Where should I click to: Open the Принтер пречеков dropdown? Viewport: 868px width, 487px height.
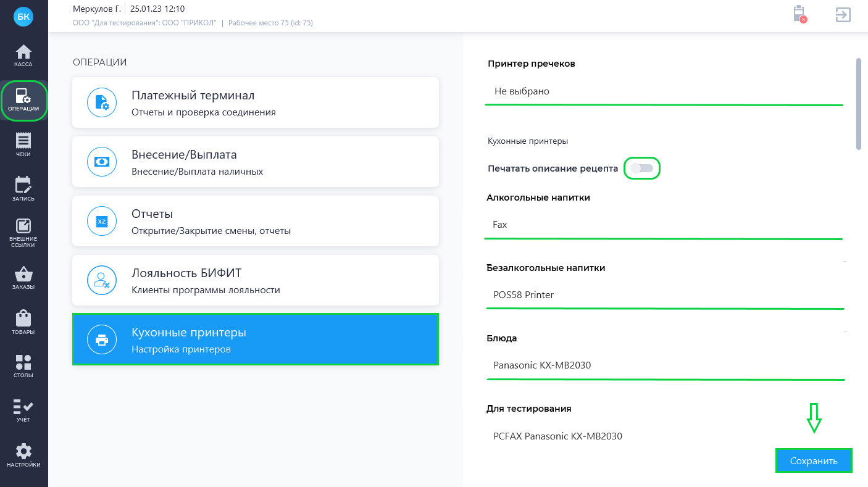(664, 91)
